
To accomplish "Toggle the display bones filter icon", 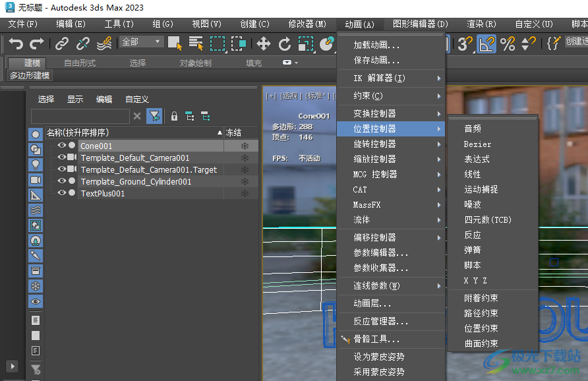I will [36, 256].
